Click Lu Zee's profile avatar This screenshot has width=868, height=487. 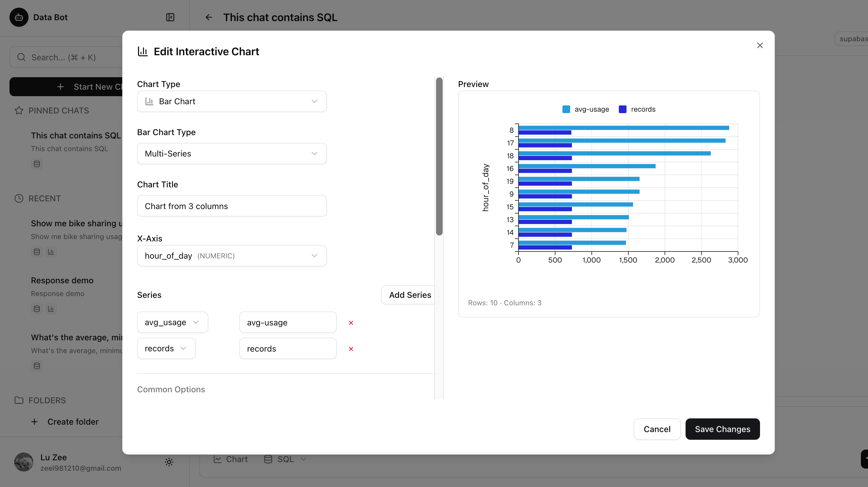pyautogui.click(x=24, y=462)
